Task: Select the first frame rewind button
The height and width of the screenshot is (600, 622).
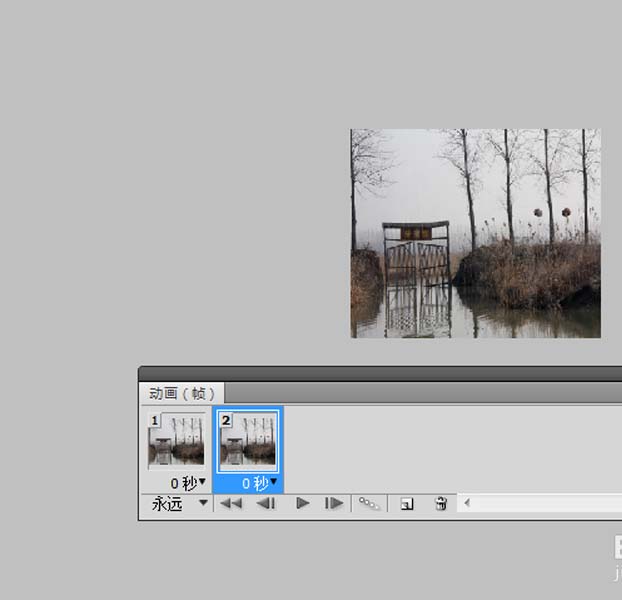Action: coord(231,504)
